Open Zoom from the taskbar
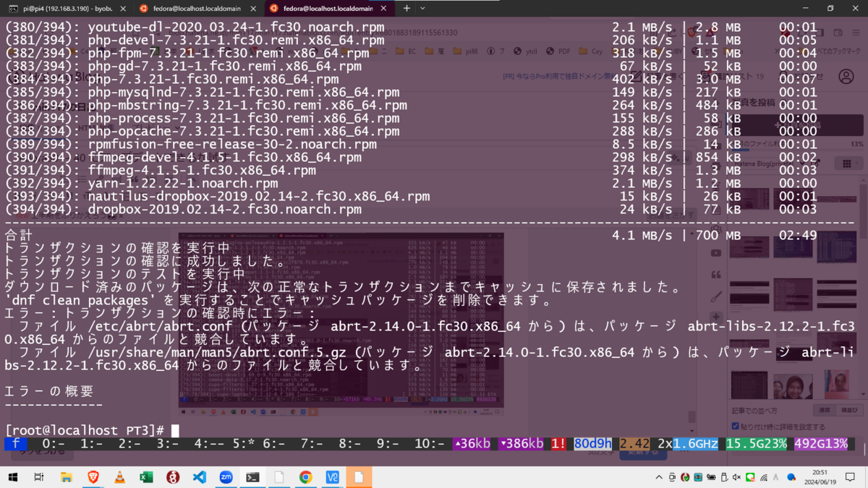The height and width of the screenshot is (488, 868). click(226, 477)
